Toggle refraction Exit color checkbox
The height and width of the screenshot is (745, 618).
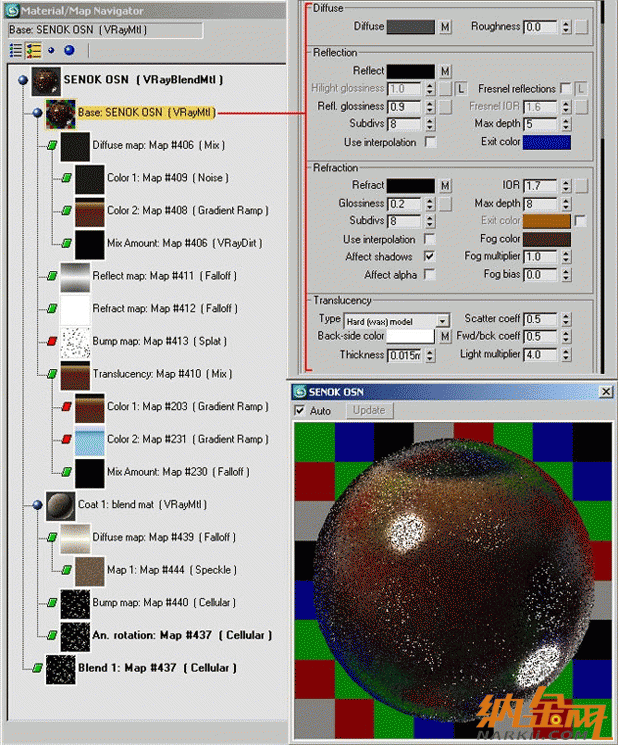[x=580, y=221]
